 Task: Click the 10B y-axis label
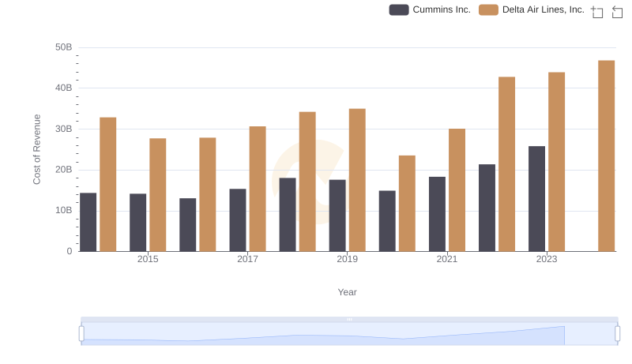[x=64, y=211]
